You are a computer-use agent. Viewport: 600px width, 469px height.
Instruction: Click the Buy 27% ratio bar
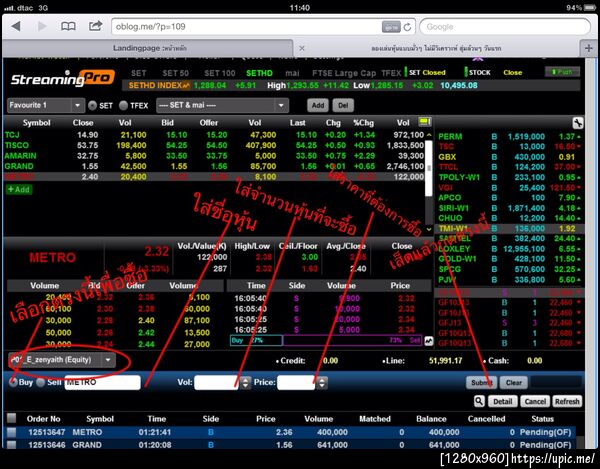(x=256, y=340)
